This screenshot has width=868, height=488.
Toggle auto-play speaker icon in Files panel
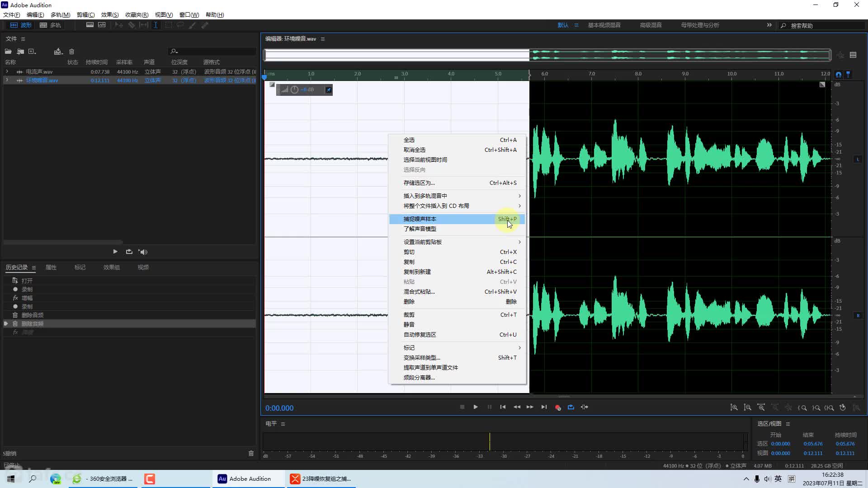pyautogui.click(x=143, y=252)
